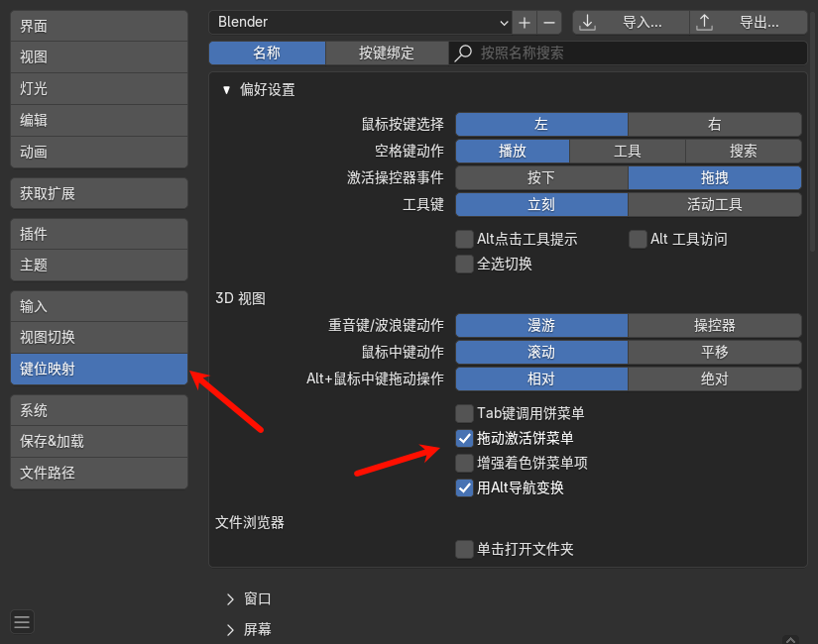Click the minus icon to remove preset

[x=550, y=23]
